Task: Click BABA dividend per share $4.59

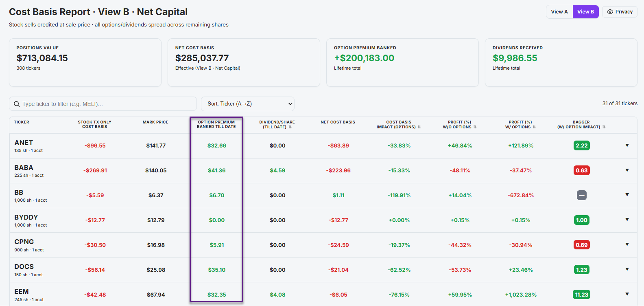Action: [x=277, y=170]
